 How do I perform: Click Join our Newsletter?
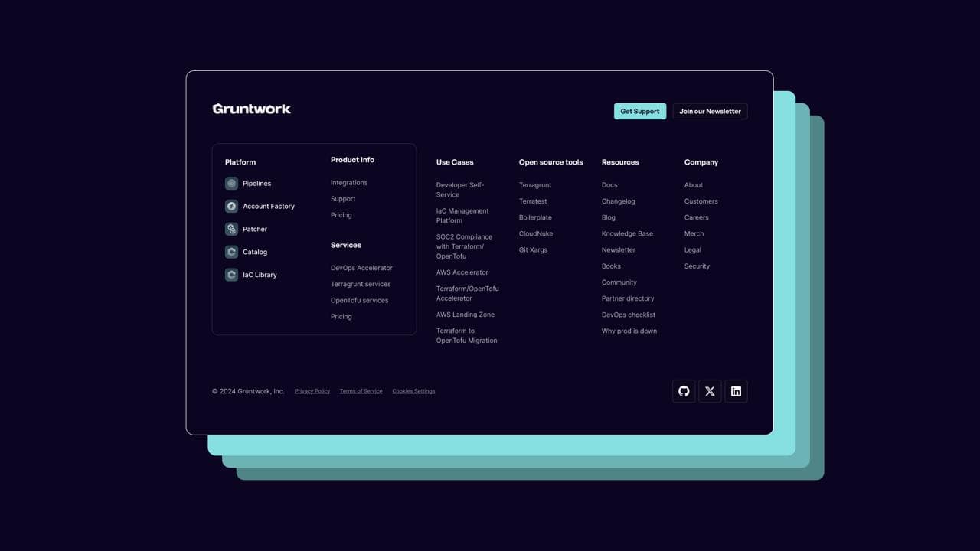coord(710,111)
